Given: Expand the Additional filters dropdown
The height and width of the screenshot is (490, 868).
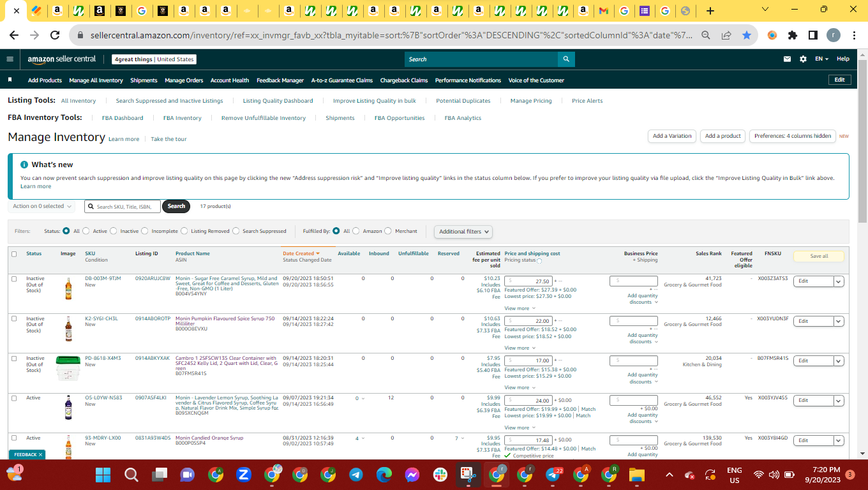Looking at the screenshot, I should (464, 232).
